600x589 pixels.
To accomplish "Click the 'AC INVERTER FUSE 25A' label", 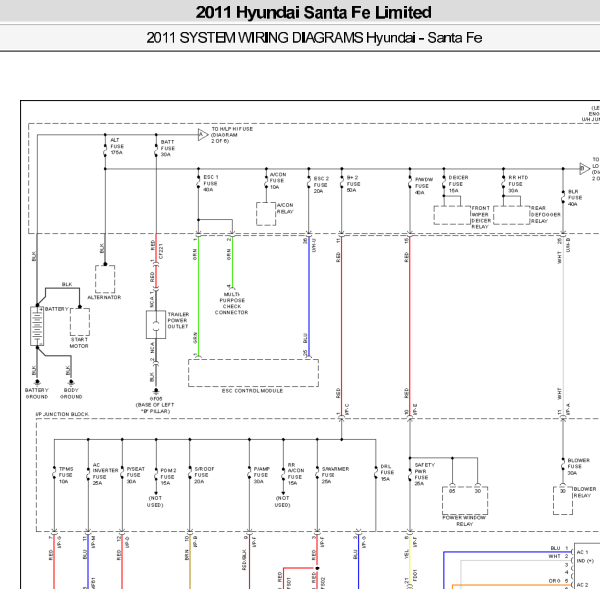I will [x=105, y=474].
